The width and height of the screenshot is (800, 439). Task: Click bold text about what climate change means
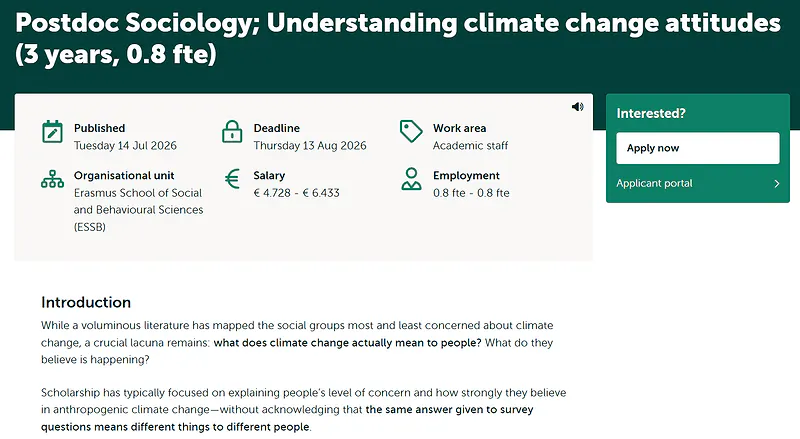347,343
